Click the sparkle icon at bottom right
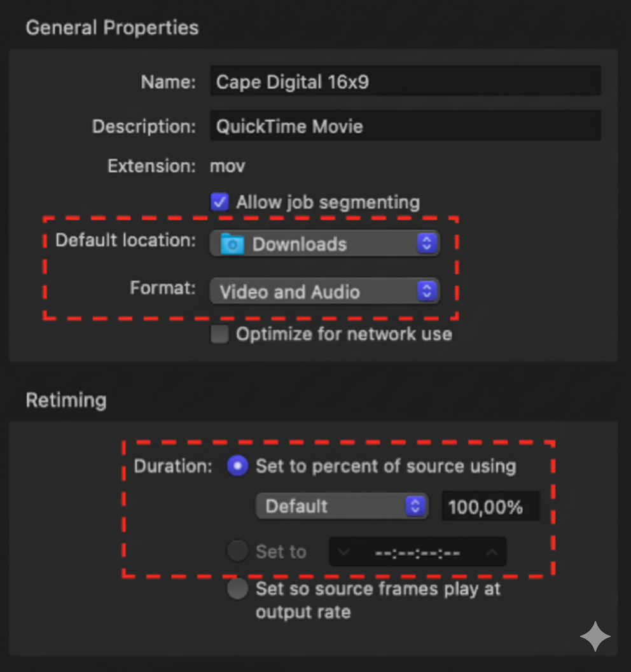This screenshot has height=672, width=631. (595, 637)
